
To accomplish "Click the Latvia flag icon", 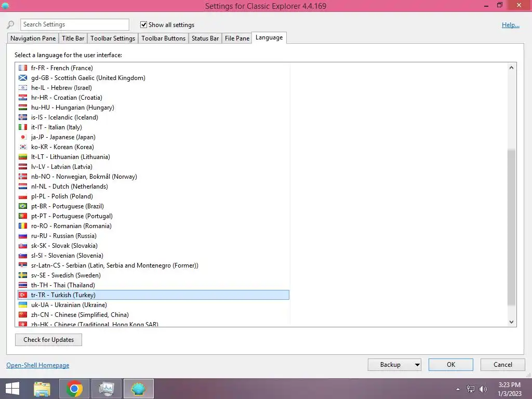I will click(23, 167).
